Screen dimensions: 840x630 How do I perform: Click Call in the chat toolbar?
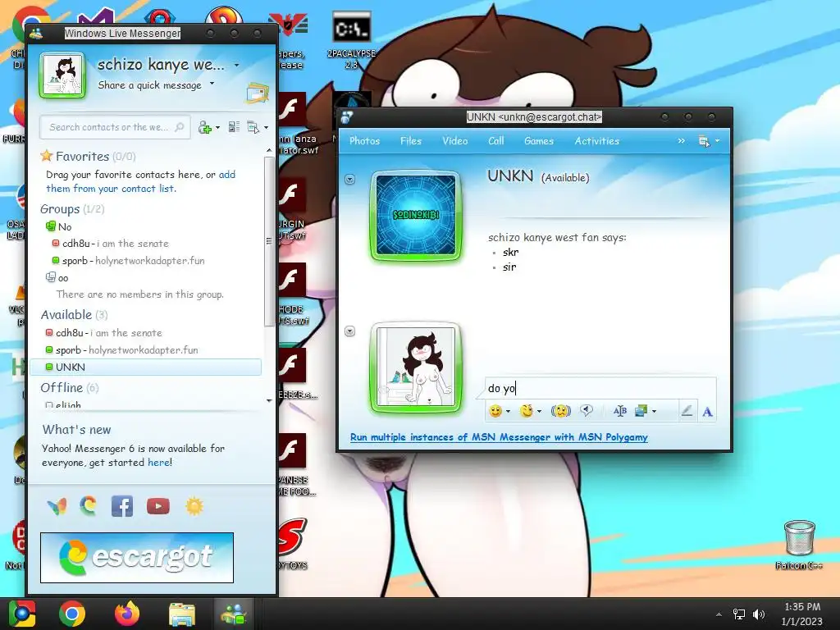click(496, 141)
